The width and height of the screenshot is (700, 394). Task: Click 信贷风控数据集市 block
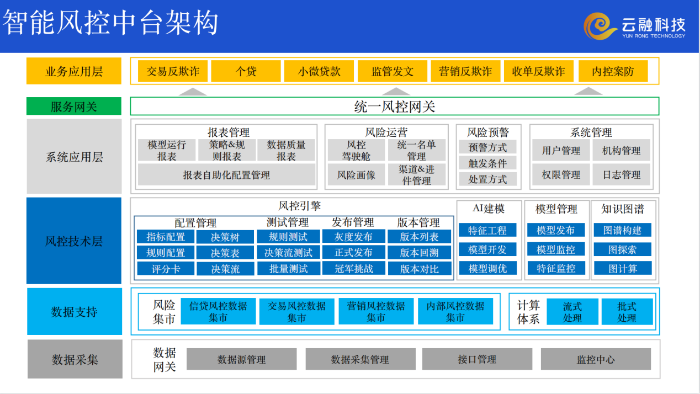[x=218, y=311]
